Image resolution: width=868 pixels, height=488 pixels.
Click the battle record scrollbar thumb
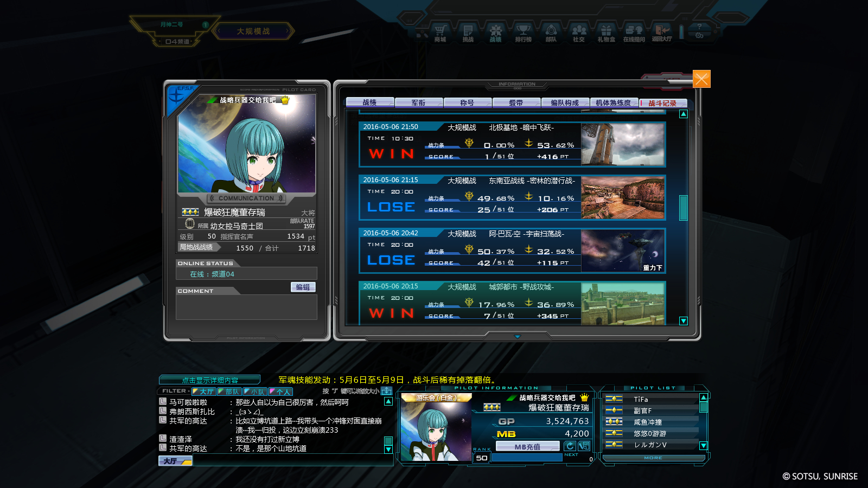pyautogui.click(x=684, y=208)
